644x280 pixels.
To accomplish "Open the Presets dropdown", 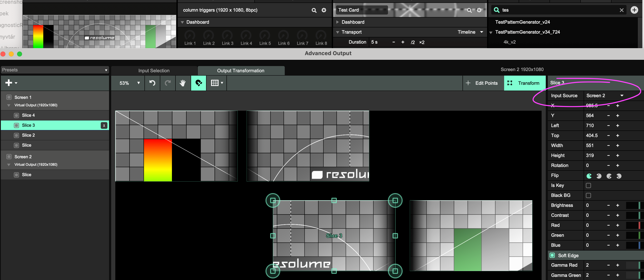I will 55,70.
